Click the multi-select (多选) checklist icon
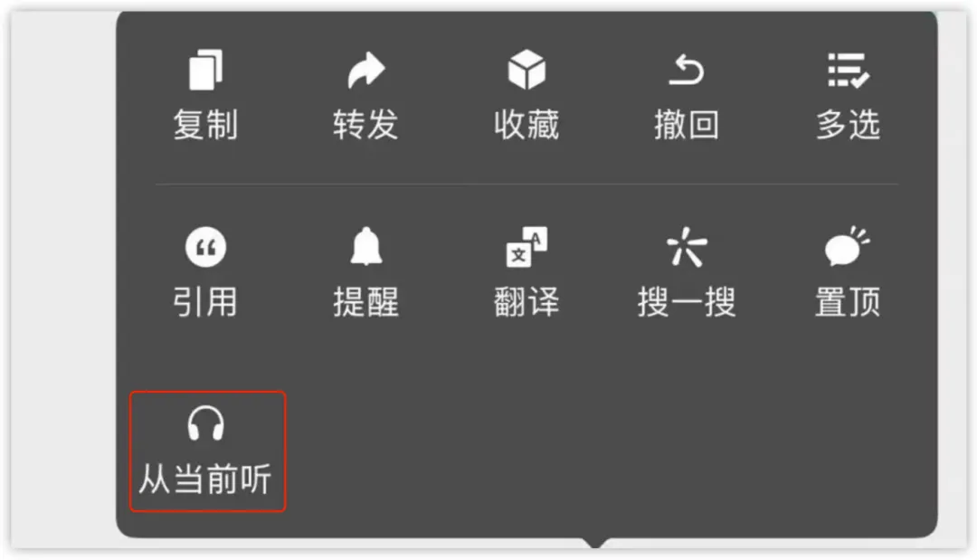Viewport: 977px width, 560px height. (848, 70)
